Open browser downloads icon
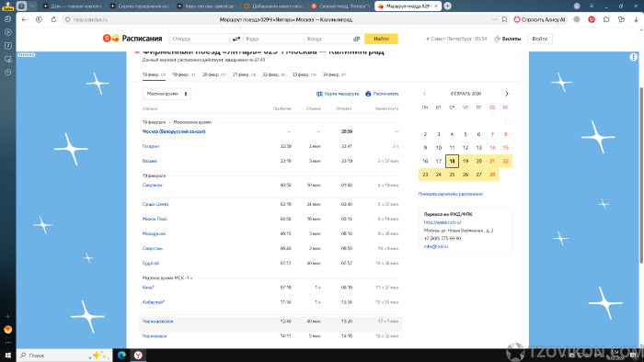This screenshot has height=362, width=644. coord(636,19)
